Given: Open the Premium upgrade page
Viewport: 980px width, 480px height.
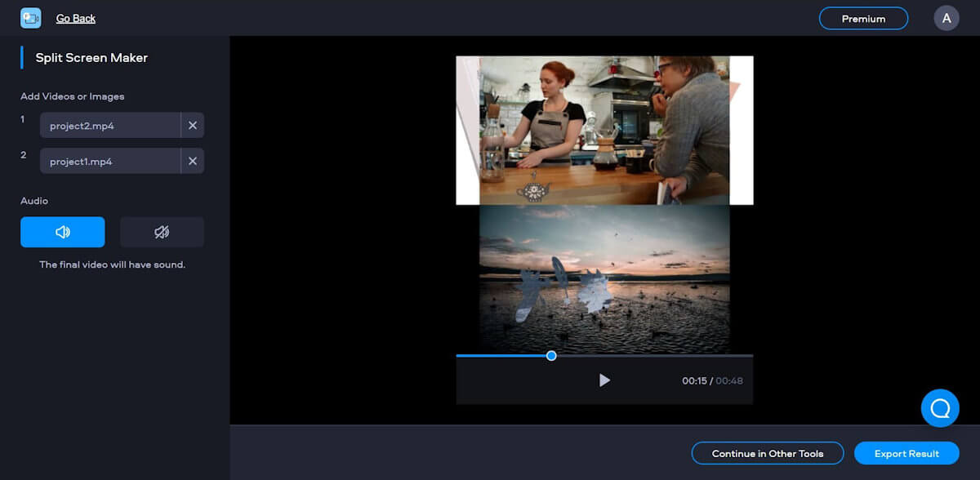Looking at the screenshot, I should 863,18.
